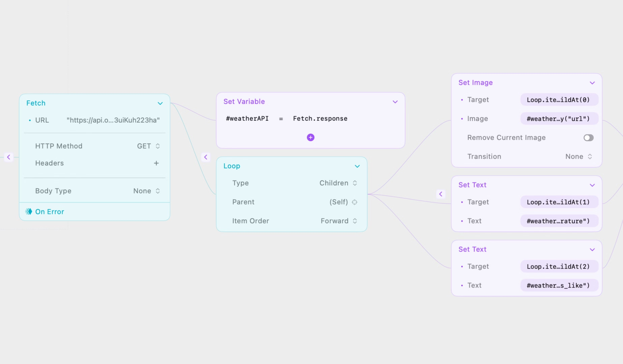Collapse the Loop node header

click(357, 166)
